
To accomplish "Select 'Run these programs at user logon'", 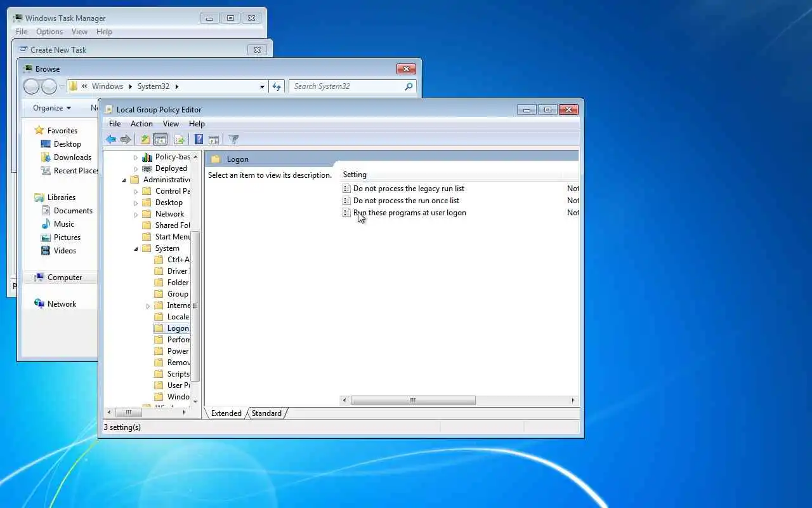I will [x=410, y=213].
